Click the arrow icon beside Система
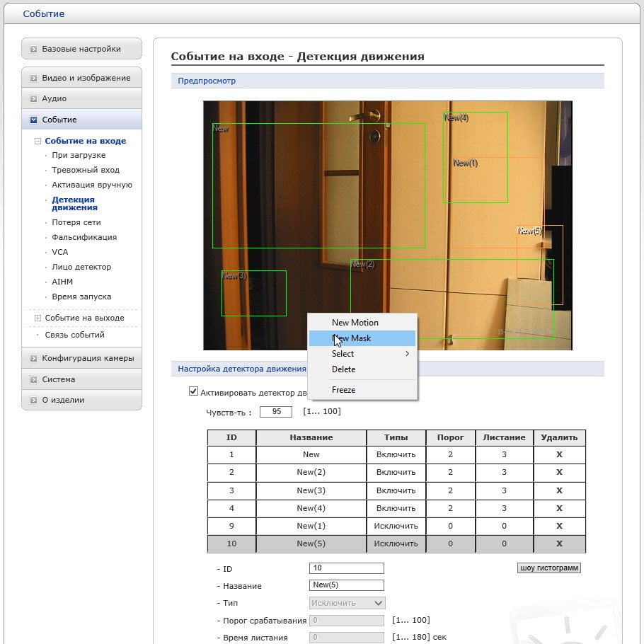The width and height of the screenshot is (644, 644). point(34,380)
